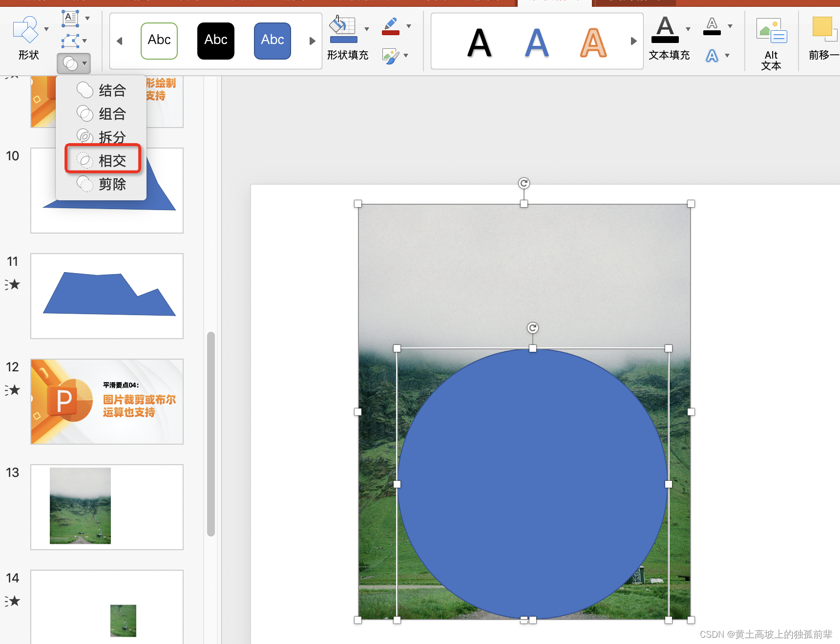Click the Alt 文本 icon
Viewport: 840px width, 644px height.
pos(771,31)
